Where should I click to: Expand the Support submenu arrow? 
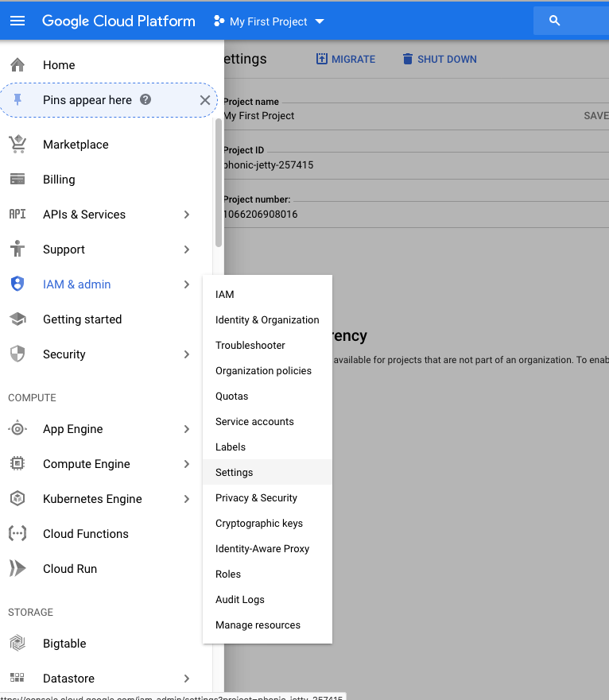click(x=187, y=249)
